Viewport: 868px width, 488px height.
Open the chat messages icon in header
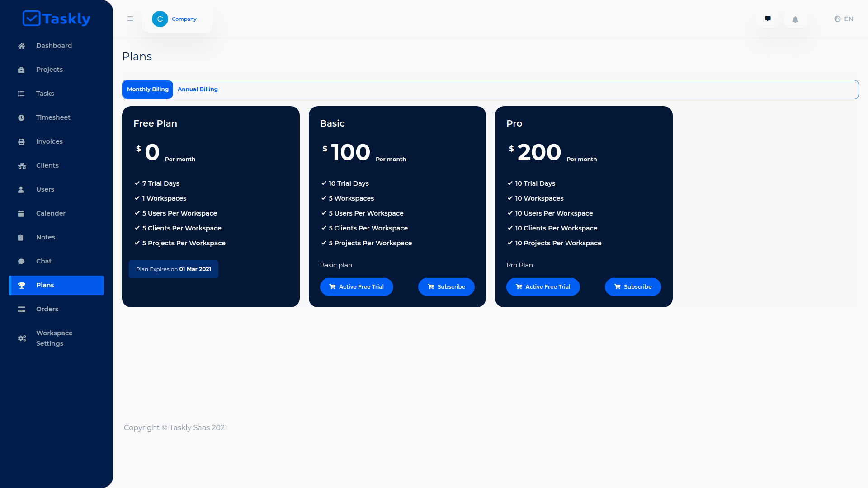point(768,19)
